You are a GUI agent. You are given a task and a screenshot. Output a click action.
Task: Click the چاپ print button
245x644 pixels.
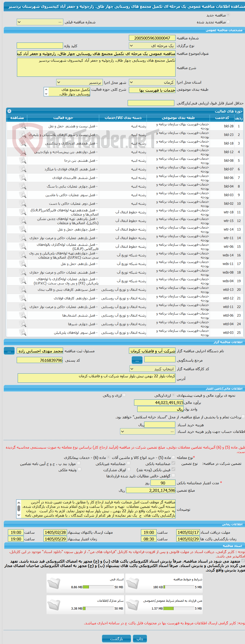140,639
